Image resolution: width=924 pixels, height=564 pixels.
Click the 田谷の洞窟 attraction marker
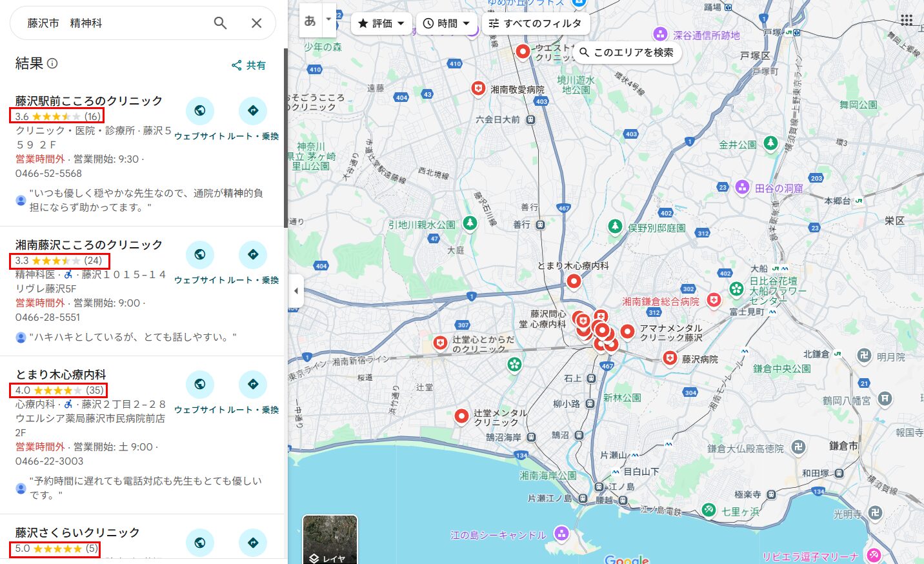(x=742, y=187)
